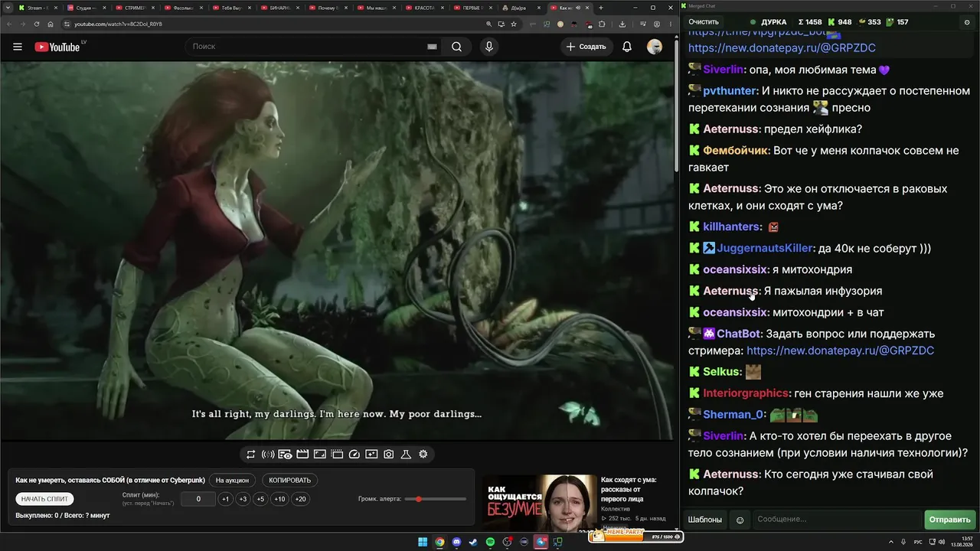
Task: Open the on-screen keyboard icon in search box
Action: (x=432, y=47)
